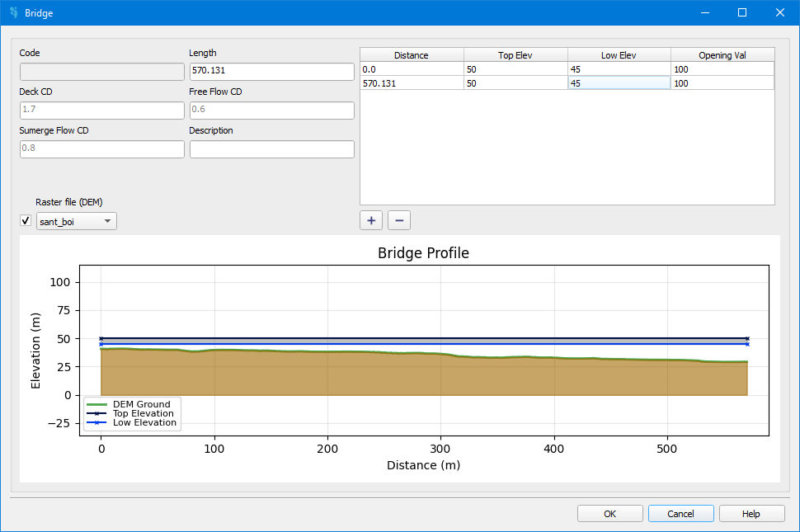The image size is (800, 532).
Task: Click the Deck CD field
Action: tap(102, 111)
